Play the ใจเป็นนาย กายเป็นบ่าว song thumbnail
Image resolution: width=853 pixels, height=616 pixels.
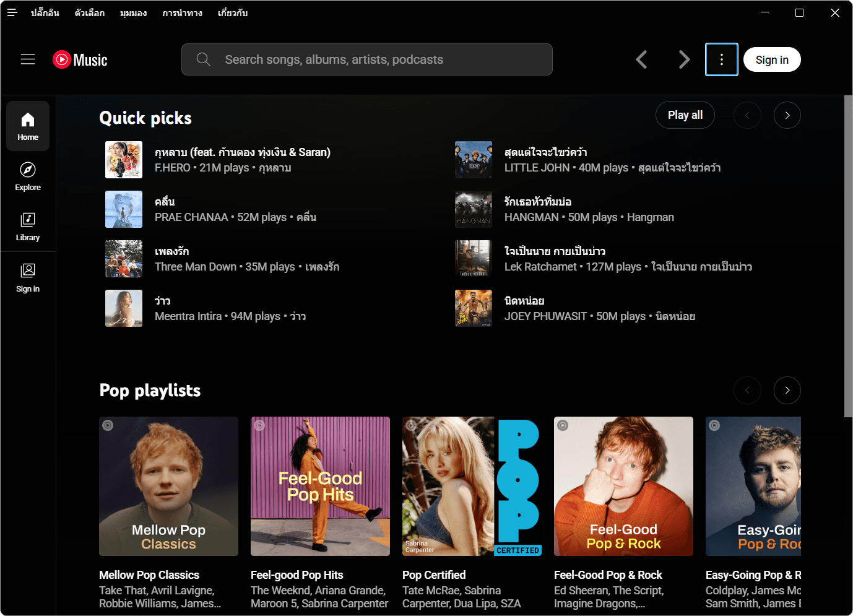pos(474,259)
